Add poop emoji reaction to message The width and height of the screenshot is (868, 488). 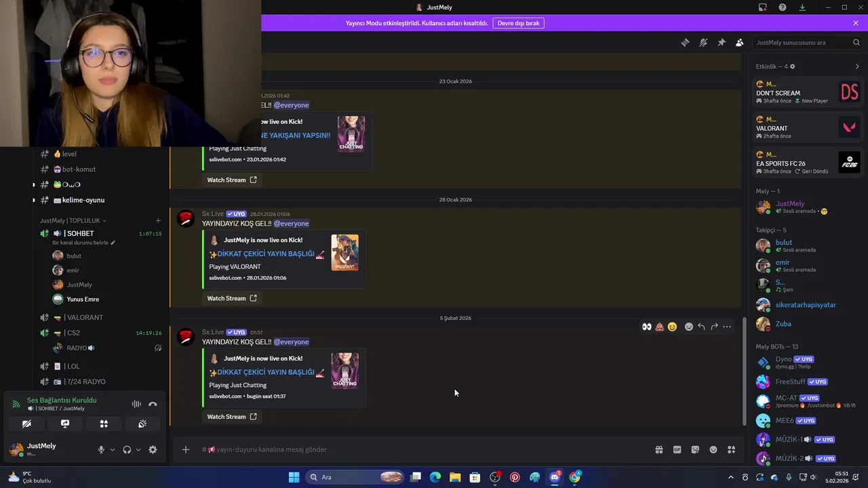(x=659, y=327)
